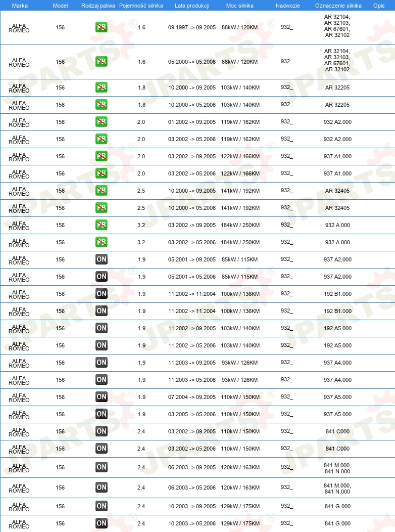Viewport: 395px width, 532px height.
Task: Click 88kW / 120KM in 09.1997 row
Action: (239, 27)
